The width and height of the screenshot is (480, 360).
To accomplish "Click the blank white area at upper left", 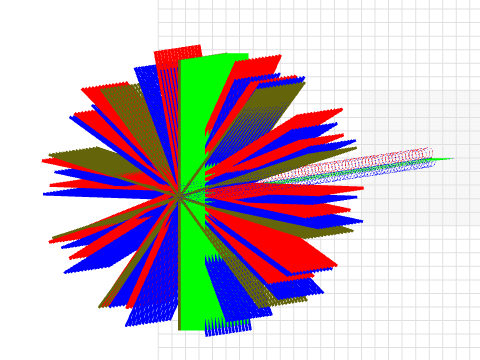I will [67, 40].
